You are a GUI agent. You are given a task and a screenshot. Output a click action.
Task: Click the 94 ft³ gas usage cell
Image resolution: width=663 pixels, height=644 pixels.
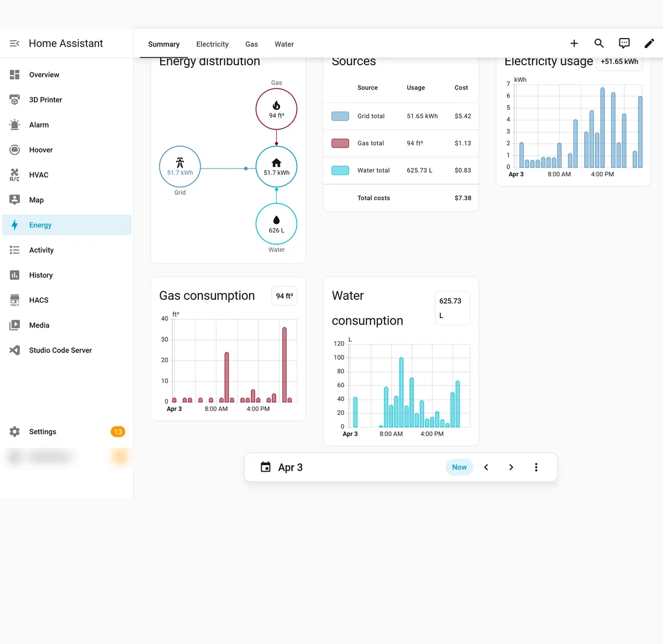coord(415,143)
